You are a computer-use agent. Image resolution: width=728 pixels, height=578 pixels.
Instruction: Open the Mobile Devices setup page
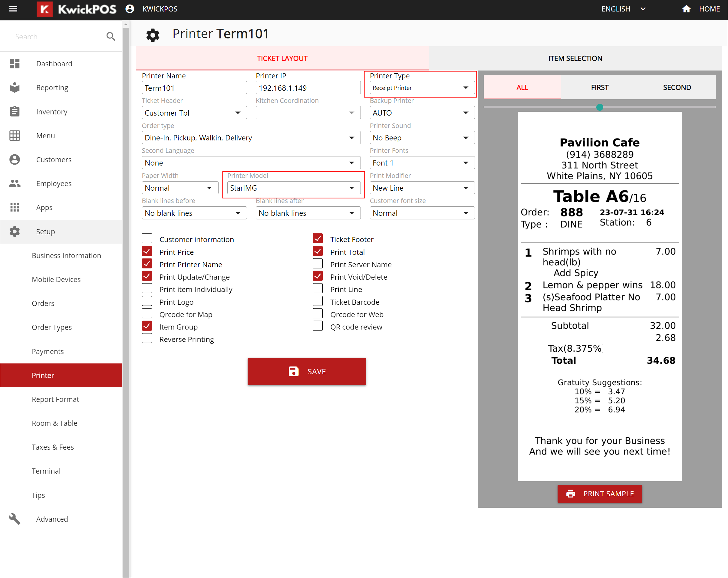56,280
